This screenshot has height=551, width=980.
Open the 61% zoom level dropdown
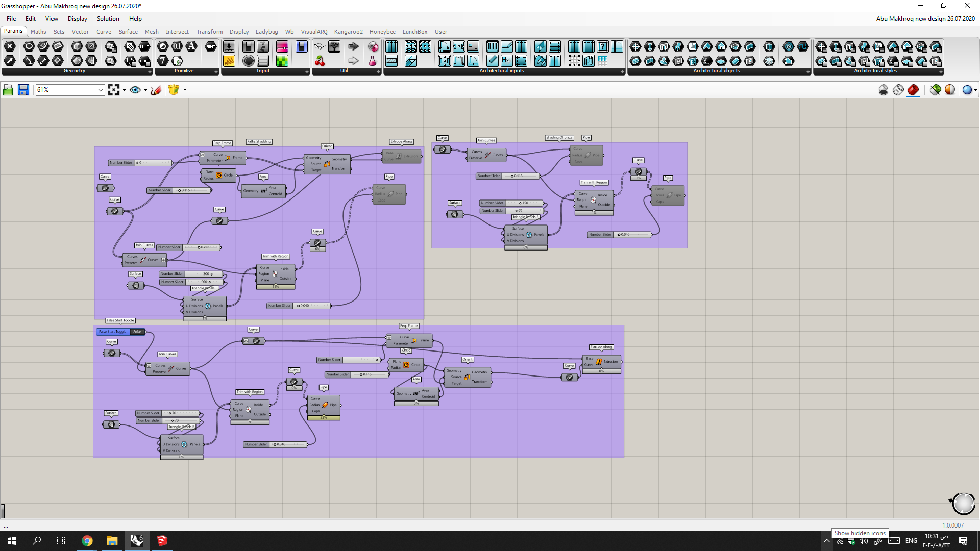pos(100,90)
